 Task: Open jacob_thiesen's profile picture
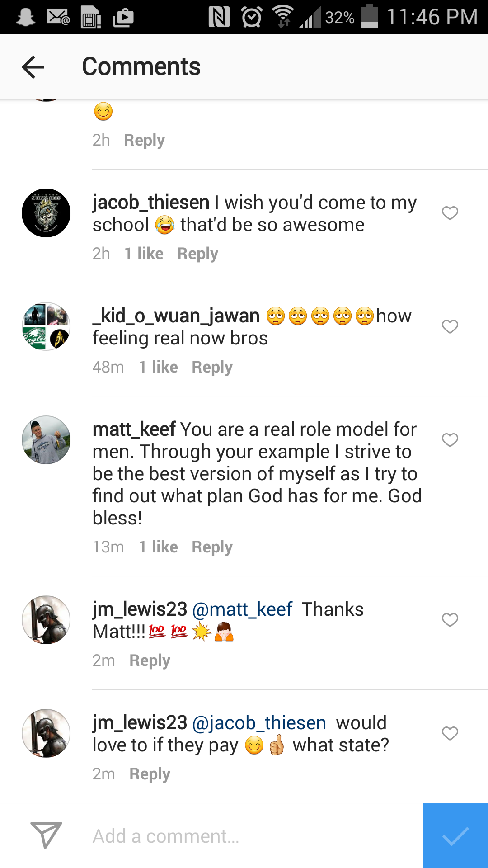click(46, 213)
